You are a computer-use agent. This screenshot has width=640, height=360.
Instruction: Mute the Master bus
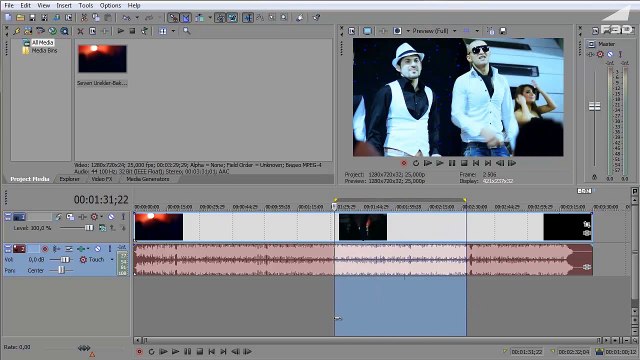pyautogui.click(x=610, y=54)
